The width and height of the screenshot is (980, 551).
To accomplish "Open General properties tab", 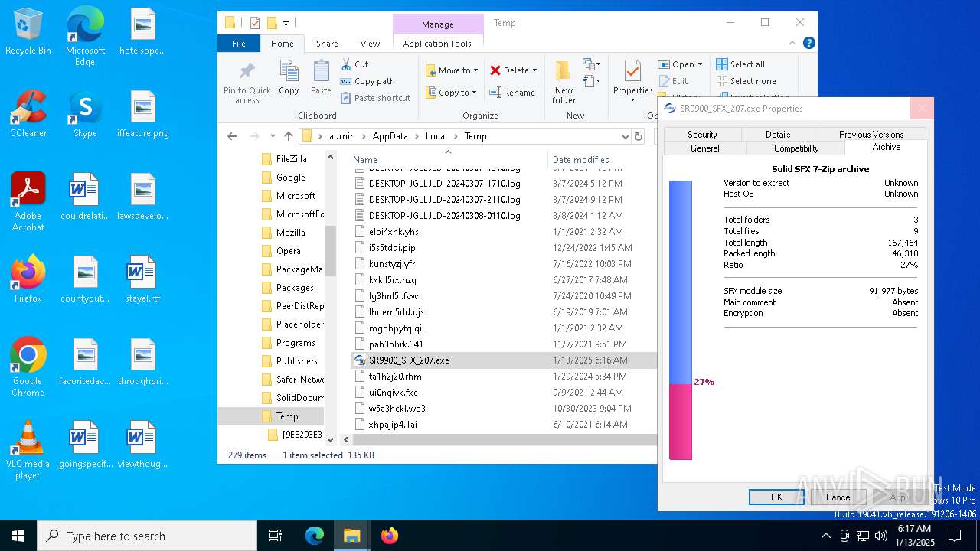I will click(x=704, y=148).
